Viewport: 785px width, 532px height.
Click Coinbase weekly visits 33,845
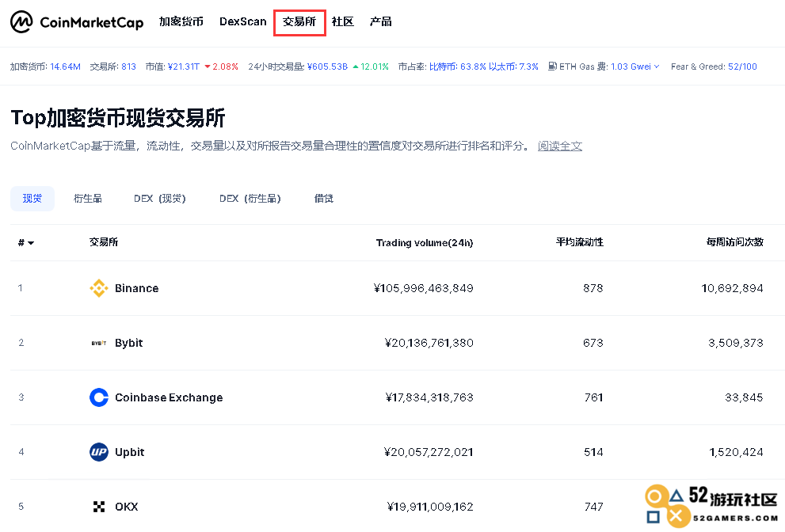pyautogui.click(x=744, y=397)
